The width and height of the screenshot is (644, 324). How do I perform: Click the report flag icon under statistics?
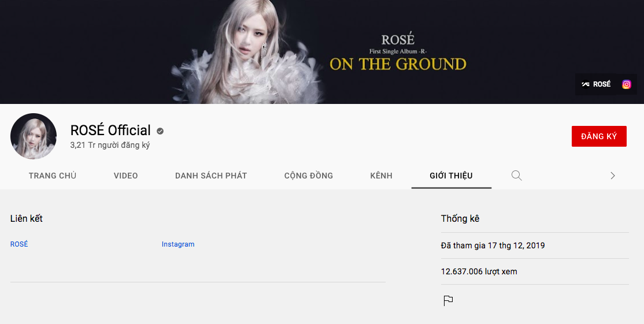pyautogui.click(x=448, y=300)
